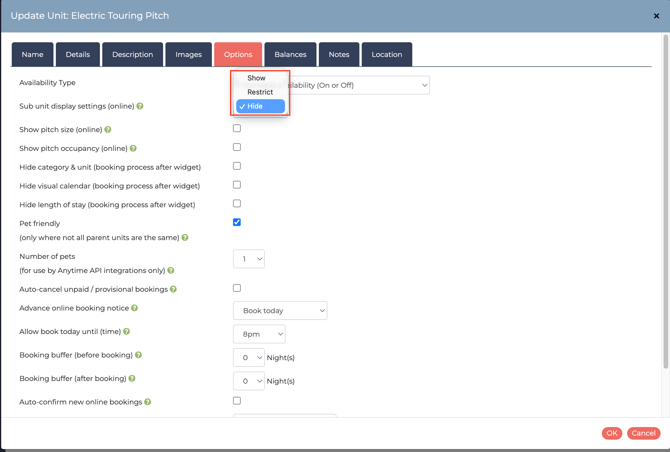670x452 pixels.
Task: Click help icon for Allow book today until
Action: (127, 331)
